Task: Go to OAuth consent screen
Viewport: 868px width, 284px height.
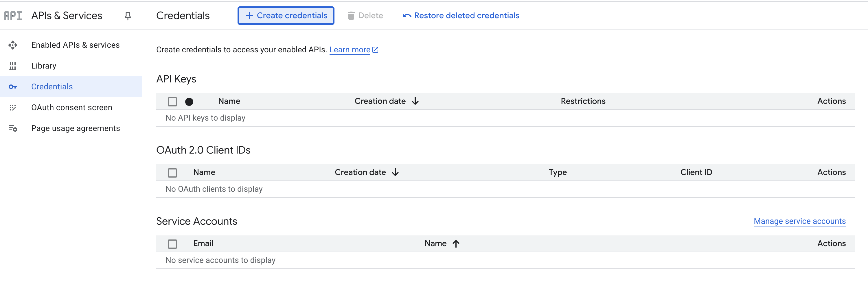Action: pos(71,108)
